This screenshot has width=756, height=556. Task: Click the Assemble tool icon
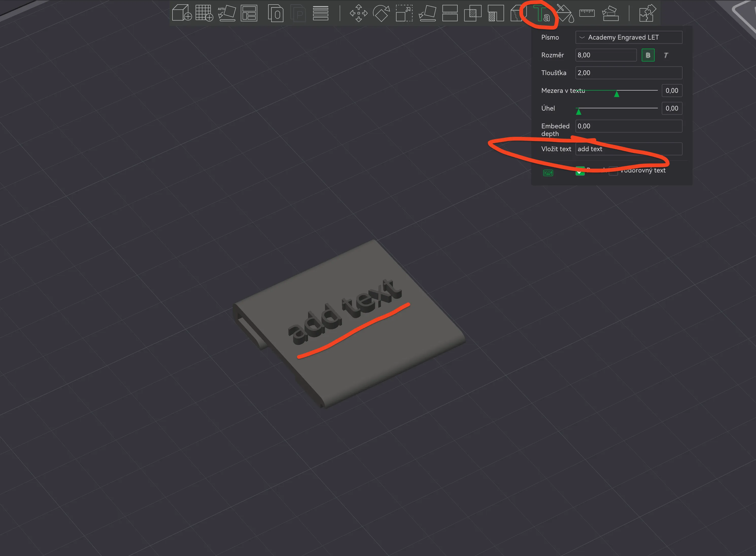[610, 13]
